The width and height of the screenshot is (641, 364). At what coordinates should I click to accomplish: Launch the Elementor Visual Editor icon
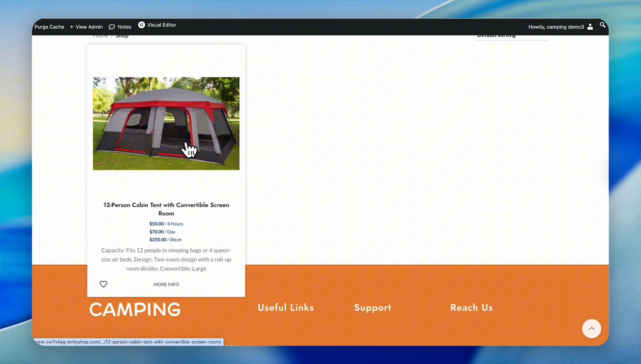(142, 25)
